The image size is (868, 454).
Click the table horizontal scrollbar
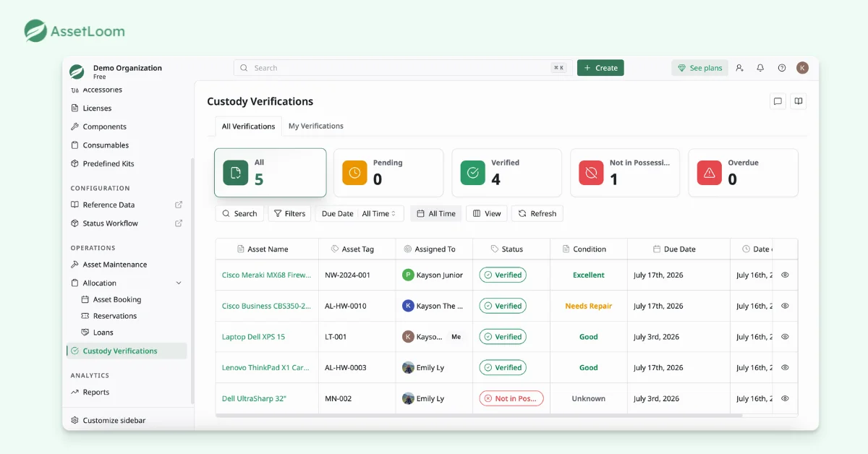point(479,416)
